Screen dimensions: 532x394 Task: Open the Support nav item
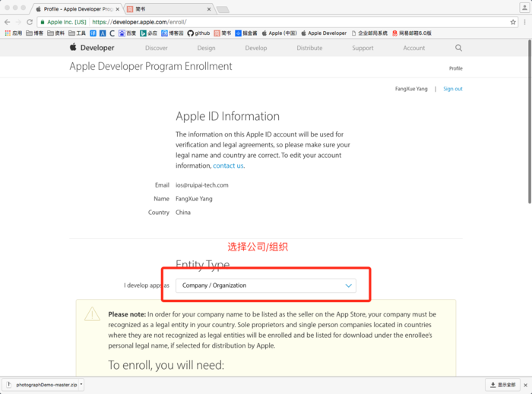363,48
